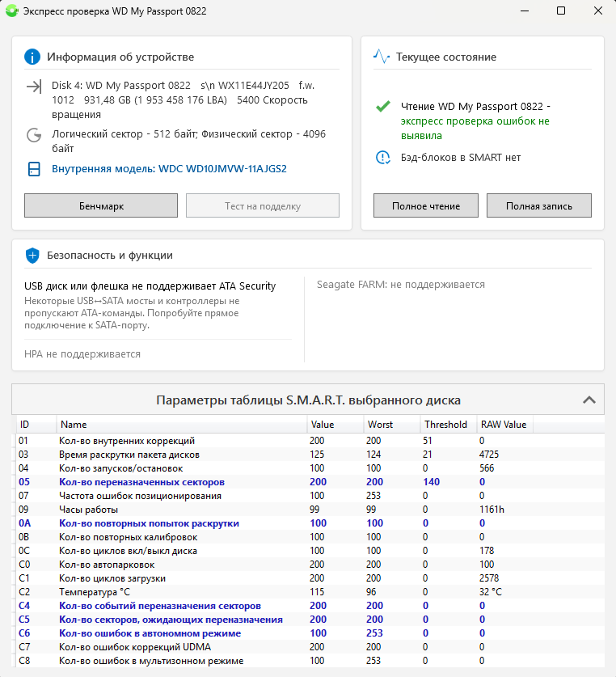616x677 pixels.
Task: Click the info icon beside device information header
Action: tap(32, 57)
